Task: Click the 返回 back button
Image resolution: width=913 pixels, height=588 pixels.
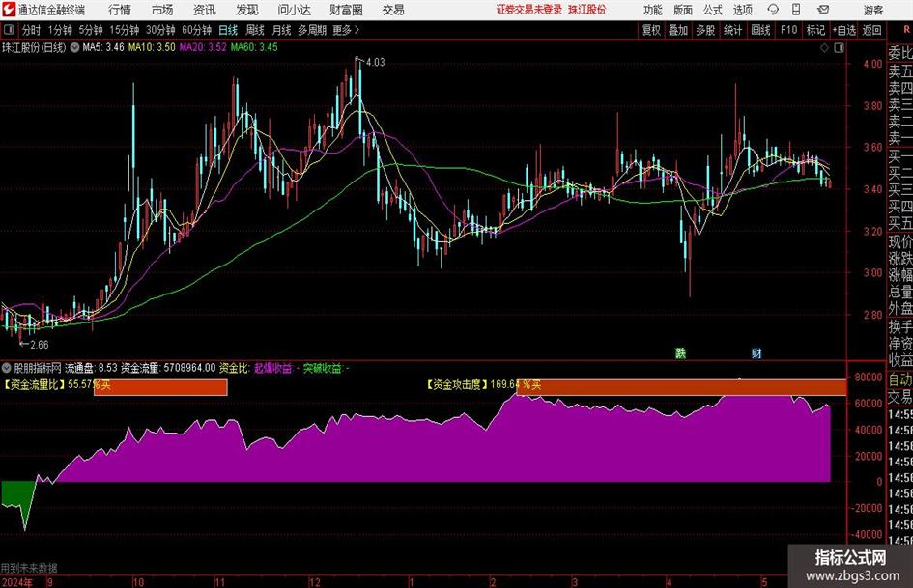Action: click(x=871, y=30)
